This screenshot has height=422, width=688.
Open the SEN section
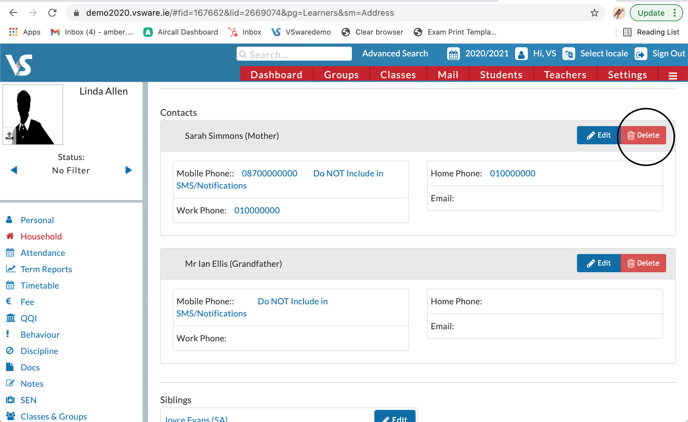tap(28, 400)
